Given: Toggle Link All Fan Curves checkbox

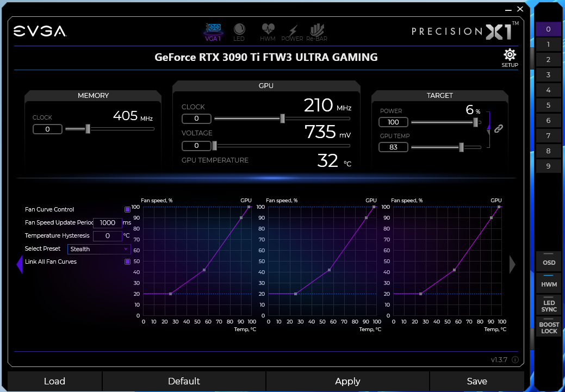Looking at the screenshot, I should click(x=127, y=262).
